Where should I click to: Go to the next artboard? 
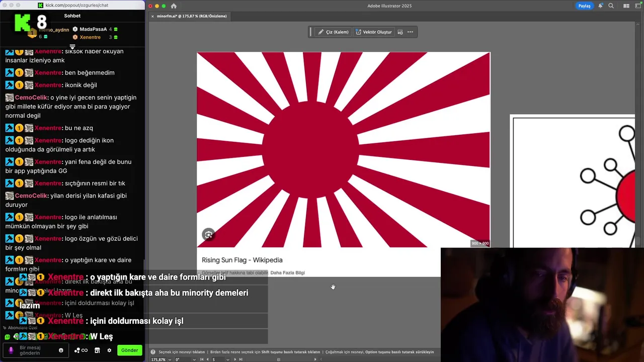234,359
